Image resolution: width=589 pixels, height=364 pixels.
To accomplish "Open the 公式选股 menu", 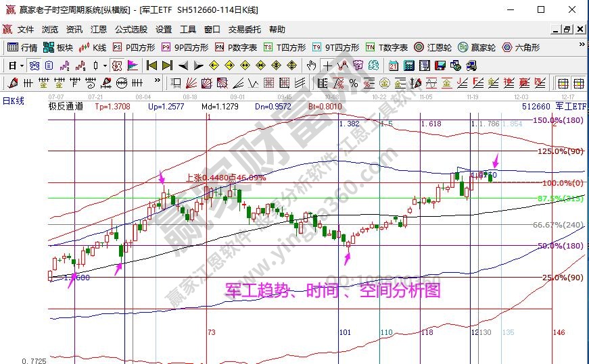I will tap(131, 30).
